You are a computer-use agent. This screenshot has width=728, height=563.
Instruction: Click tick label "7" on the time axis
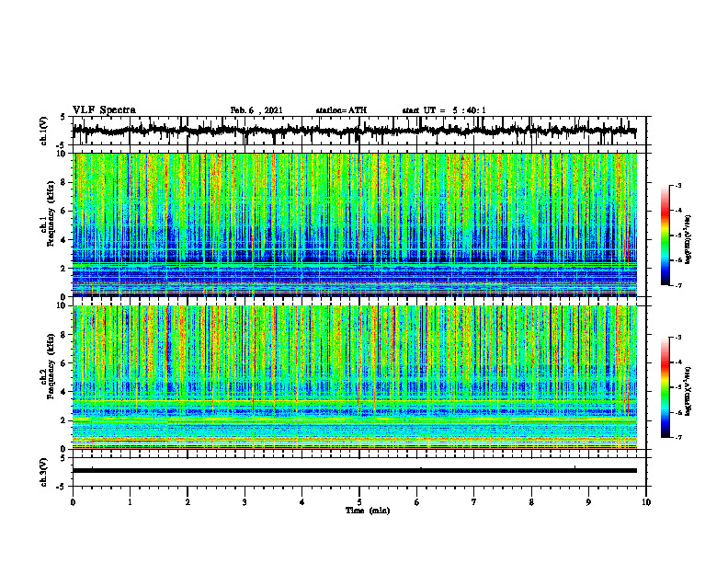474,502
